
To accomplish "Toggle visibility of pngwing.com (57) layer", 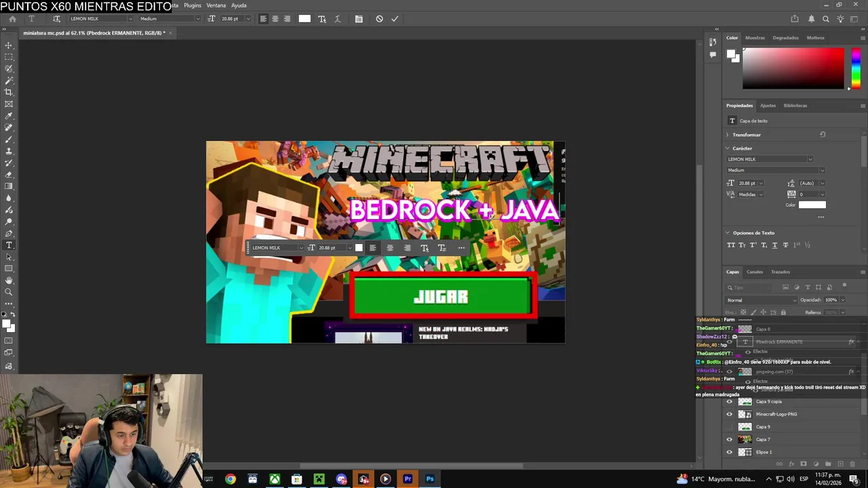I will [730, 371].
